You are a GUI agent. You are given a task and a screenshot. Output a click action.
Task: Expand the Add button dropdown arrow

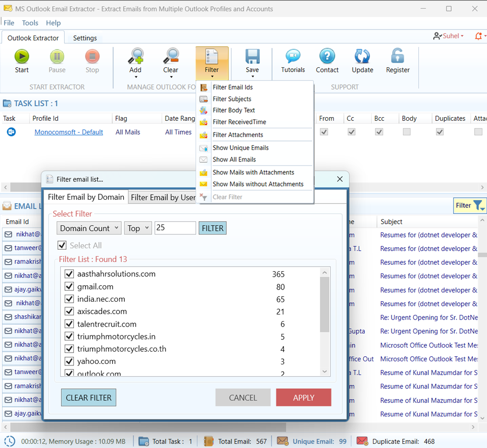pos(136,77)
